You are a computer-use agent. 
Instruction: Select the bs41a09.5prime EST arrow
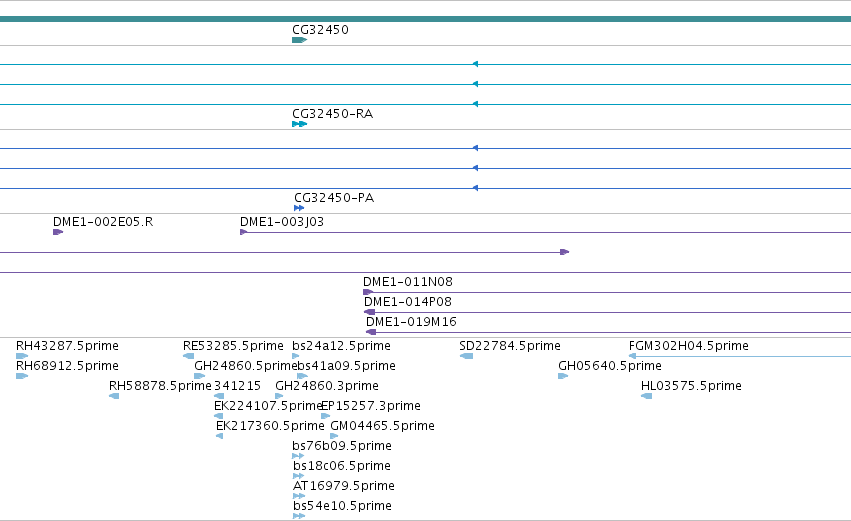tap(303, 377)
